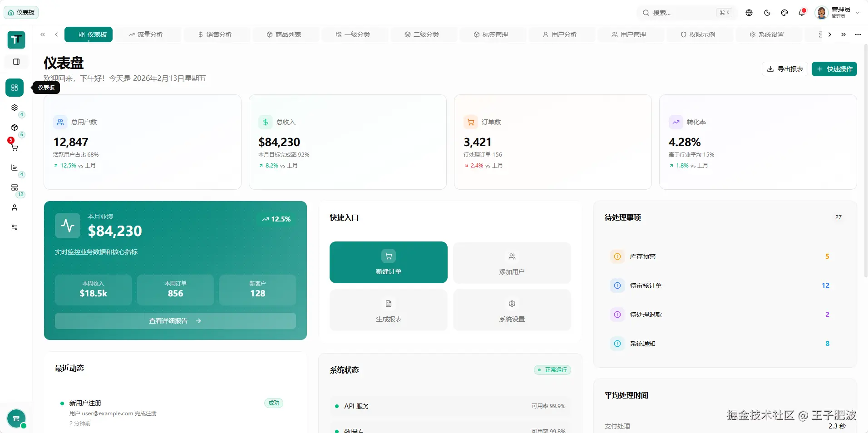
Task: Open the theme palette icon
Action: 784,13
